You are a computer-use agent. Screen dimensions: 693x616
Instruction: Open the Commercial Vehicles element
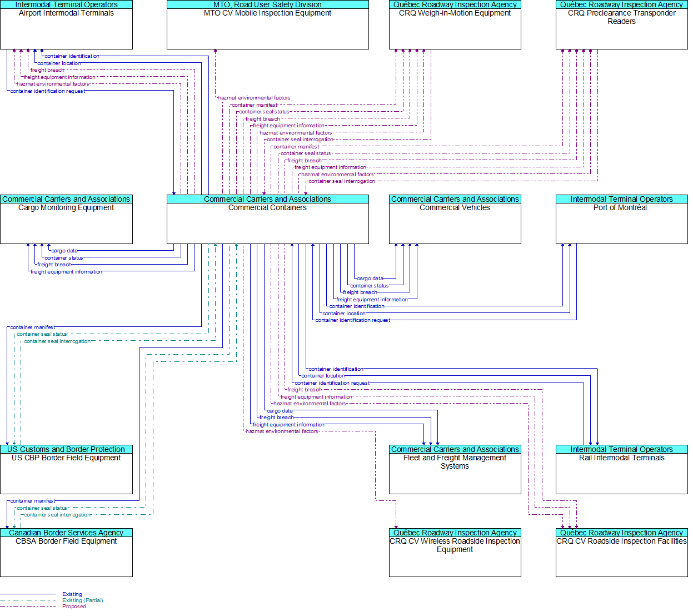coord(455,222)
